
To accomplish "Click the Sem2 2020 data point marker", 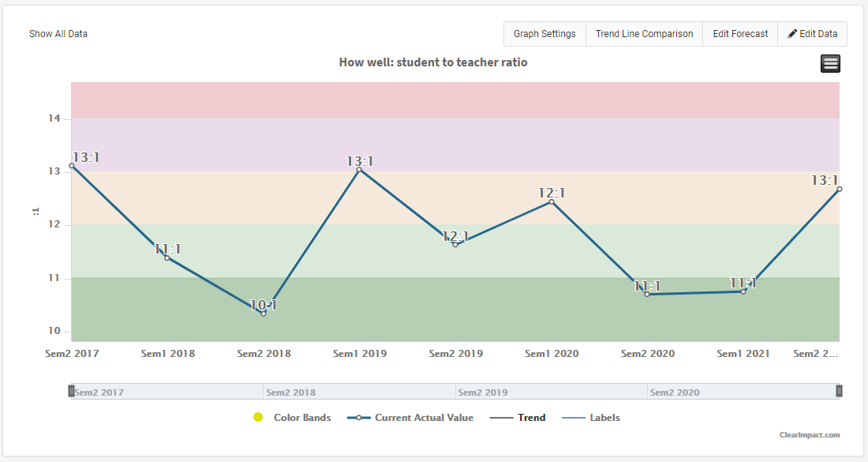I will [647, 295].
